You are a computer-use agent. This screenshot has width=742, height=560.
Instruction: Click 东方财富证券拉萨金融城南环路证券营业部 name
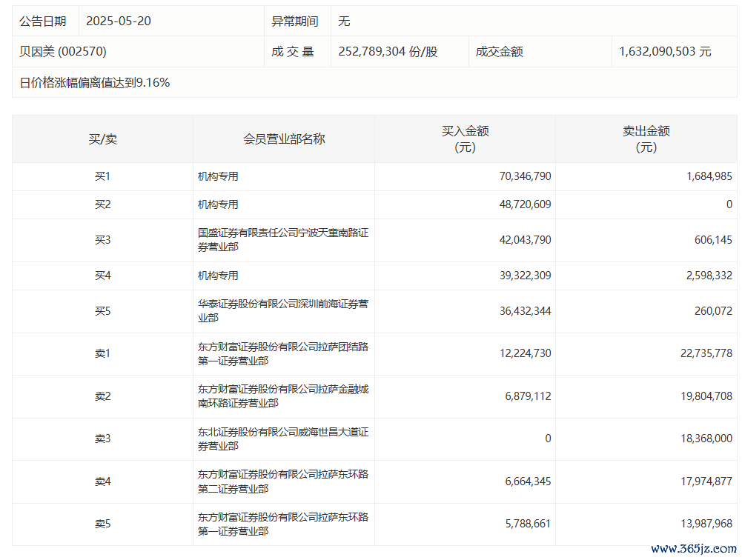(283, 396)
